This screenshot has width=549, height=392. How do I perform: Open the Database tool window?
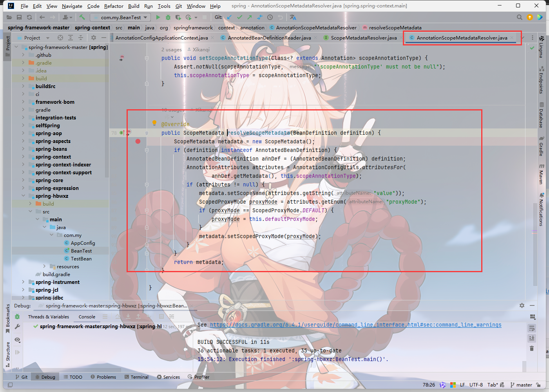click(x=541, y=115)
